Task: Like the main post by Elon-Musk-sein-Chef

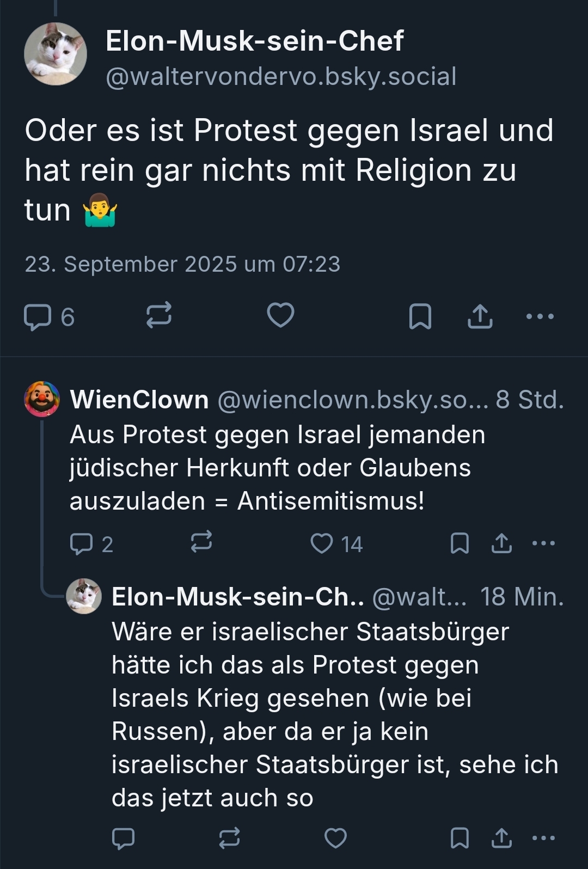Action: (280, 315)
